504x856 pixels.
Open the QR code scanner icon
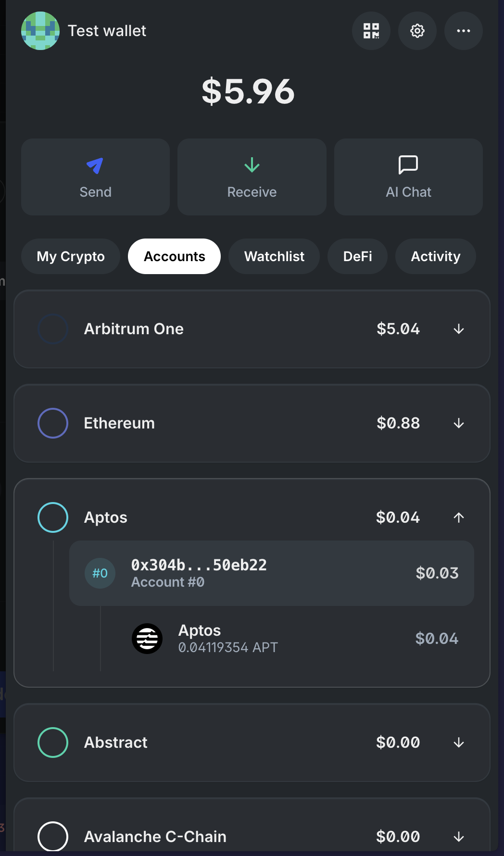(x=371, y=31)
